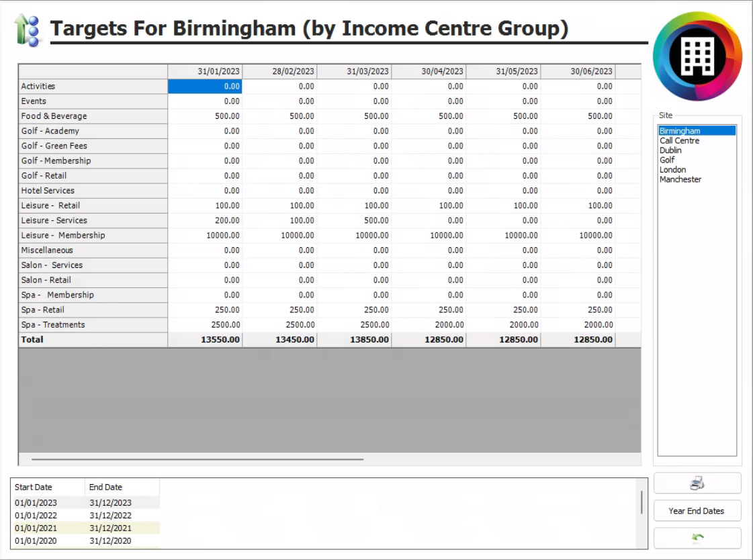
Task: Select Leisure - Membership 28/02/2023 cell
Action: (x=279, y=235)
